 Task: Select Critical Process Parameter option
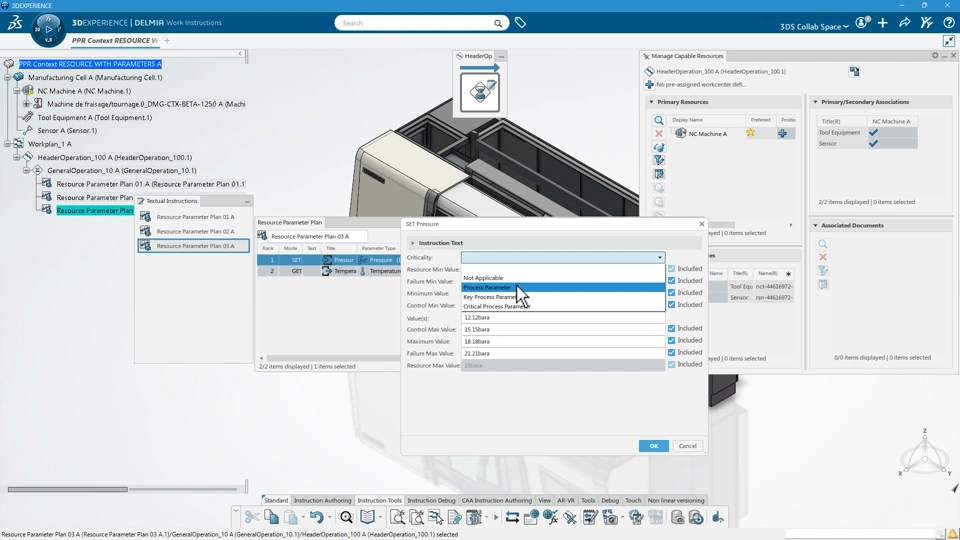point(563,306)
